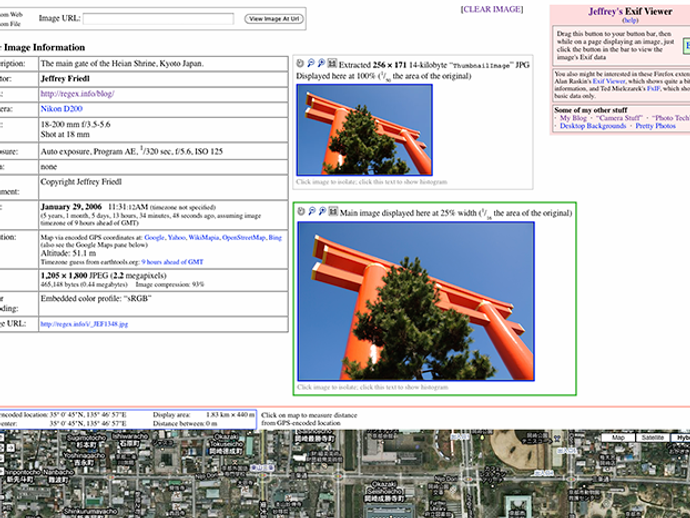This screenshot has height=518, width=690.
Task: Open Alan Raskin's Exif Viewer link
Action: (609, 81)
